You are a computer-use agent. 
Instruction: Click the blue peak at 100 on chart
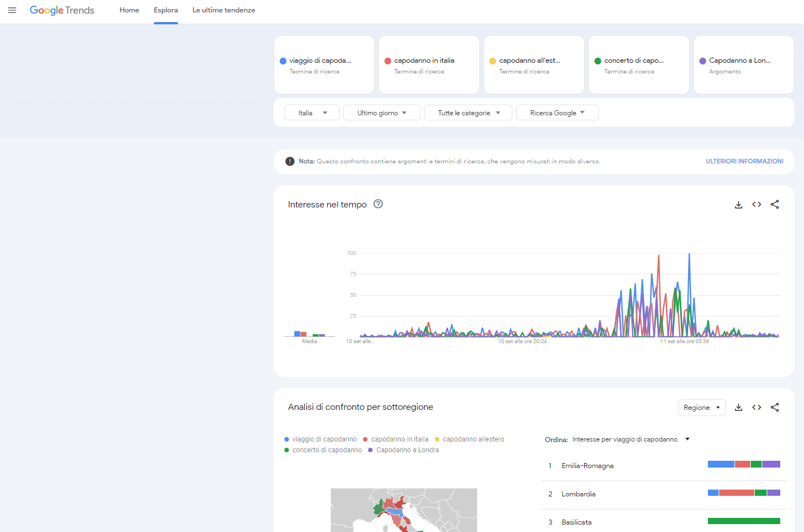689,254
